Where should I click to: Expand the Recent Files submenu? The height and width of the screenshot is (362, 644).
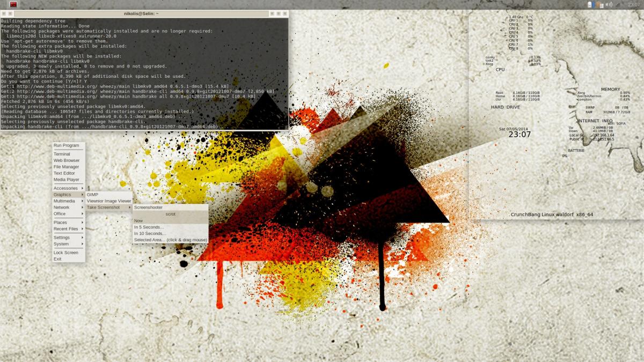[x=68, y=229]
